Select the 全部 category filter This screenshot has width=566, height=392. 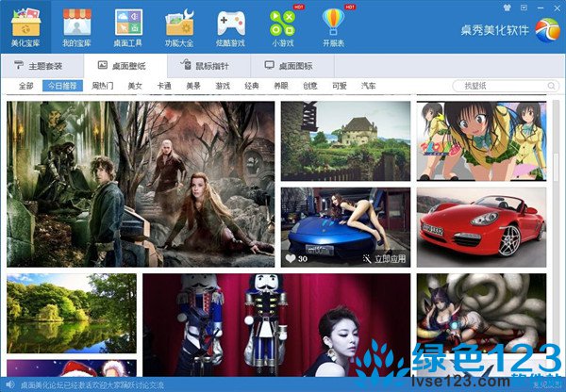point(25,86)
